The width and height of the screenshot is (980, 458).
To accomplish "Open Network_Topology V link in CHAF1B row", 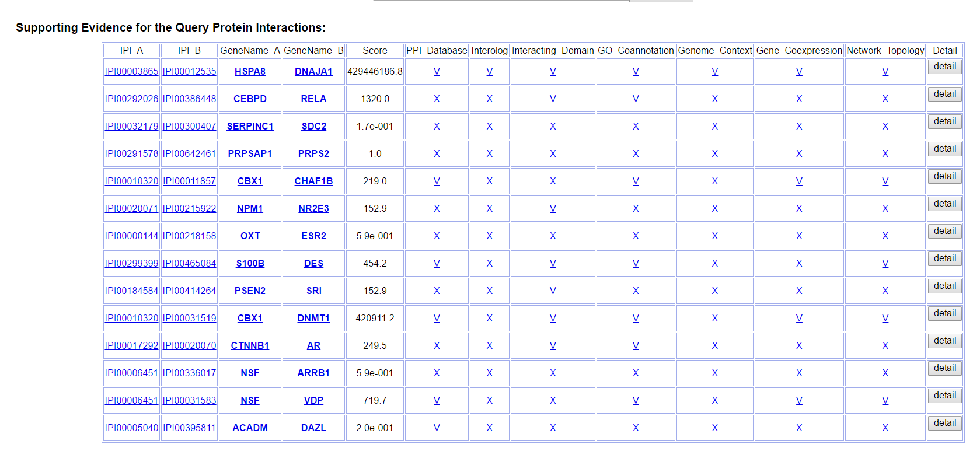I will coord(885,181).
